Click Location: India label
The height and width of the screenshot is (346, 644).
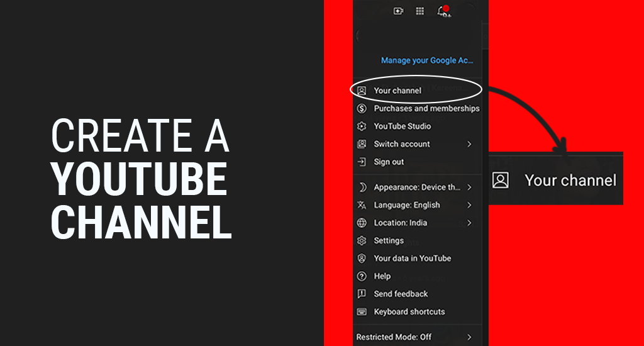click(401, 223)
